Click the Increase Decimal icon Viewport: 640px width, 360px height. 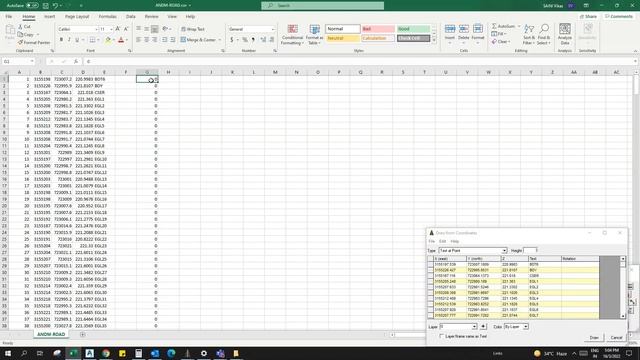pyautogui.click(x=263, y=40)
